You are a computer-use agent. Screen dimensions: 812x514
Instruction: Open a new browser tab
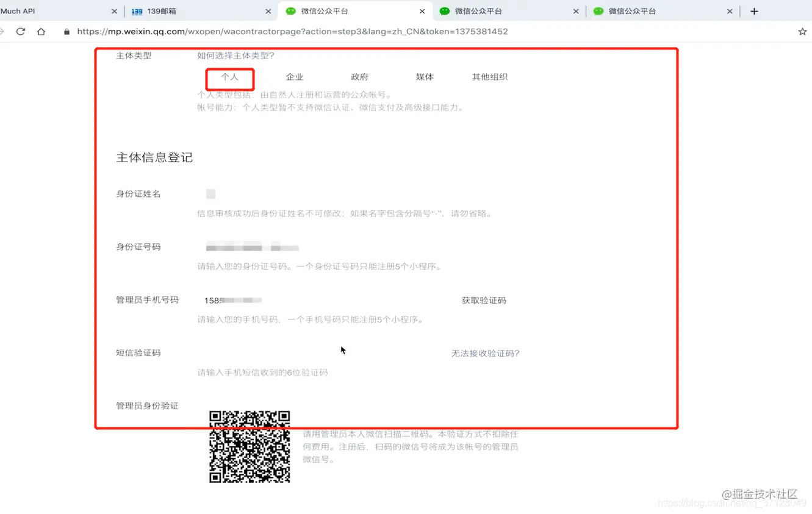[x=754, y=11]
